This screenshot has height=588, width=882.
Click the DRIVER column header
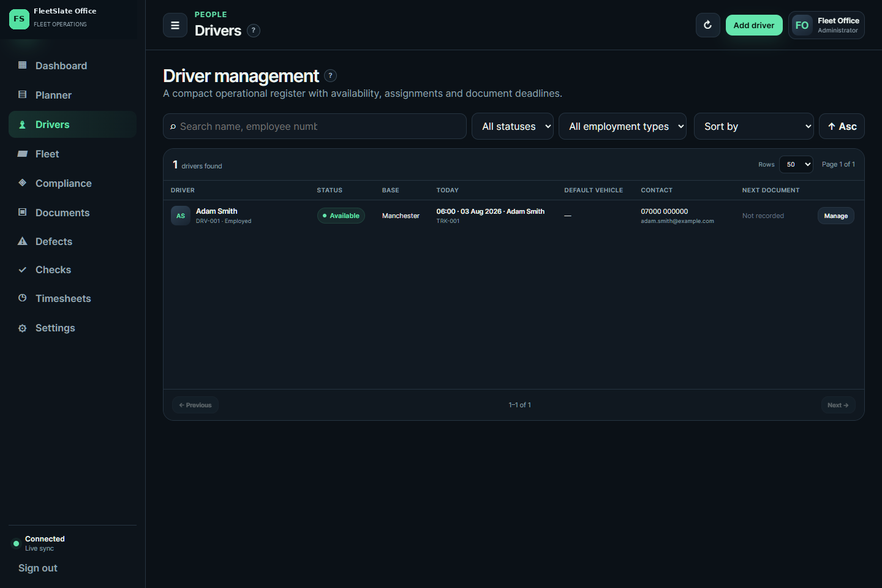(183, 190)
